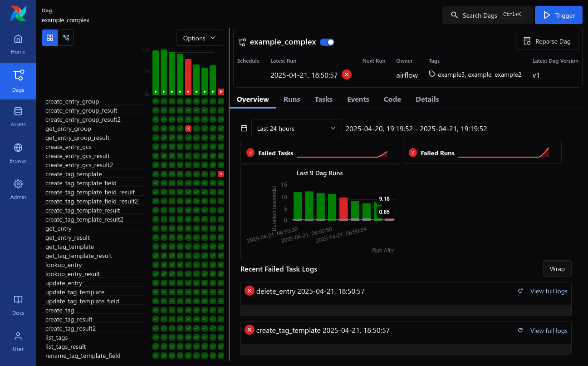This screenshot has width=588, height=366.
Task: Click View full logs for create_tag_template
Action: [549, 331]
